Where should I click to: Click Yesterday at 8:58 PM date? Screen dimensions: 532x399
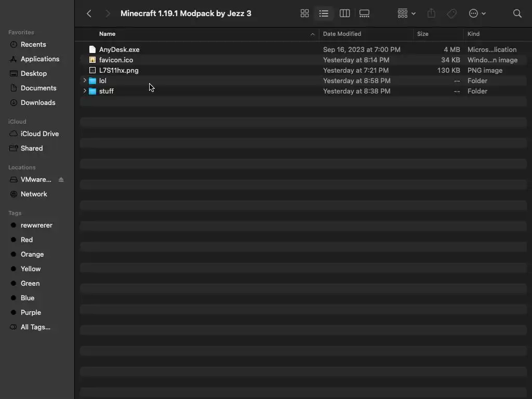[x=356, y=81]
